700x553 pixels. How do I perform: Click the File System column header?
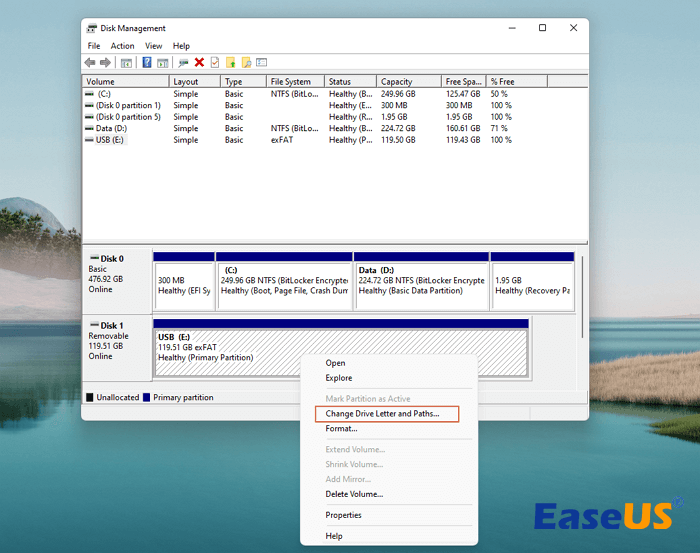coord(290,82)
